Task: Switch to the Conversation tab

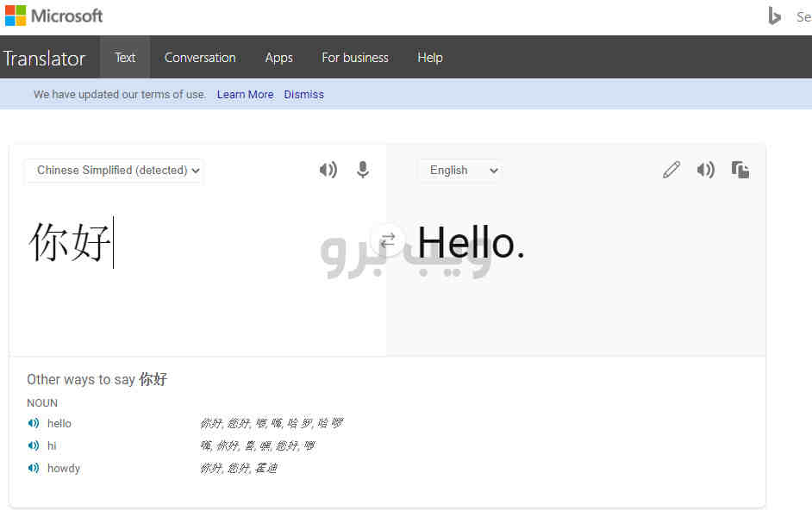Action: 200,58
